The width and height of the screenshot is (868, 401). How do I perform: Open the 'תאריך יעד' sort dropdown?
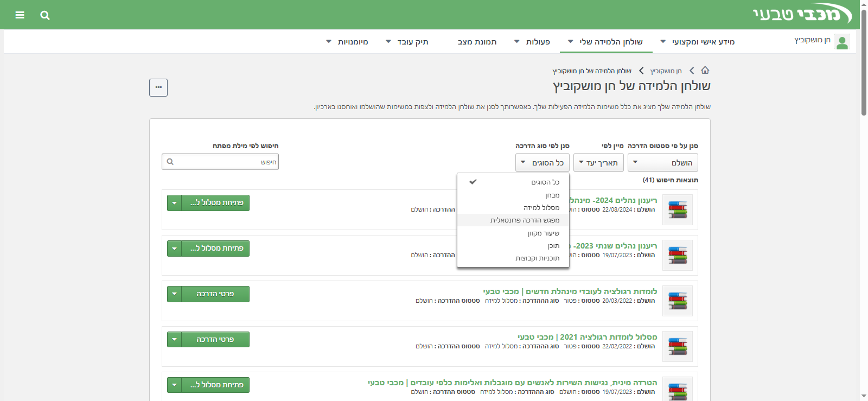598,163
